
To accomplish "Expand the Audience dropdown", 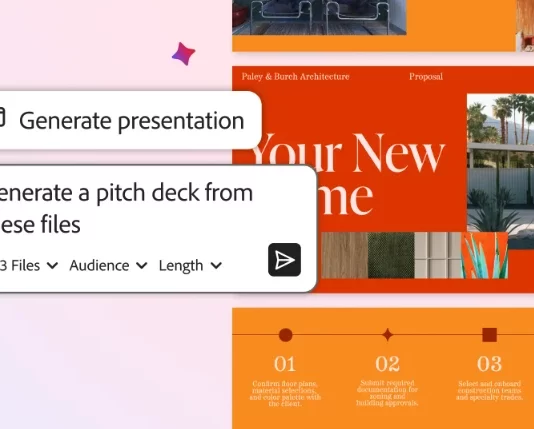I will coord(108,266).
